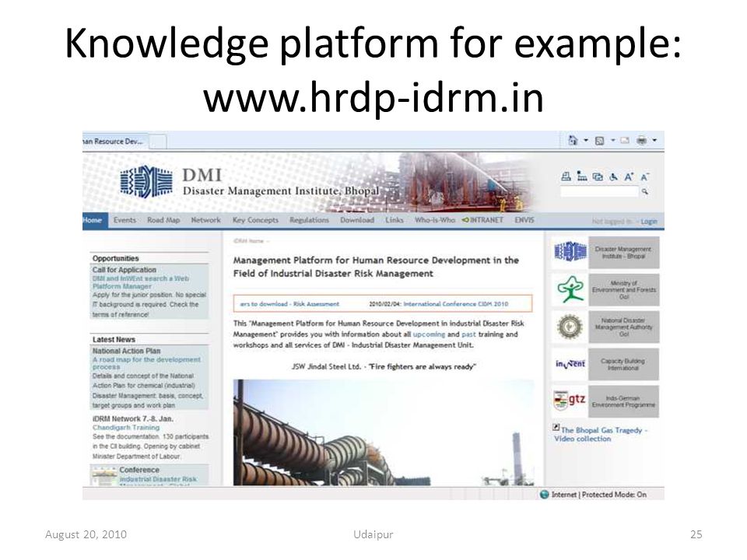
Task: Open the Road Map menu item
Action: pyautogui.click(x=163, y=220)
